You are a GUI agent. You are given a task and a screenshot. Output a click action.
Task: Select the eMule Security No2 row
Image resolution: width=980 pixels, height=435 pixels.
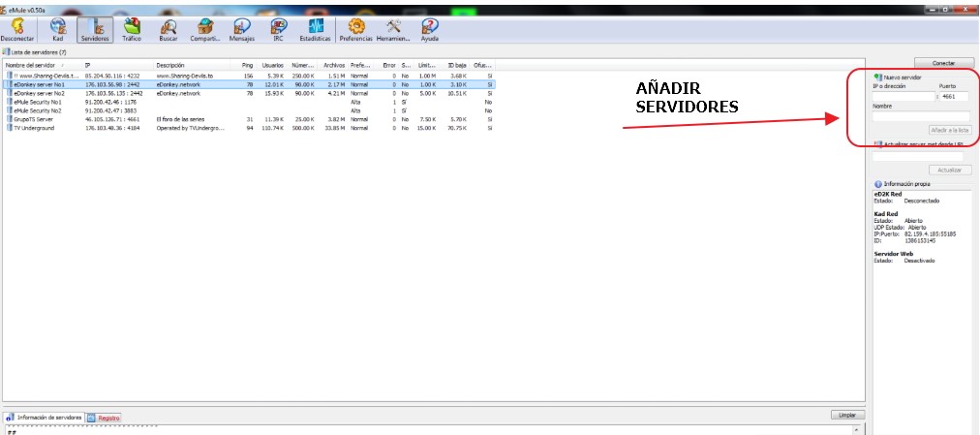pyautogui.click(x=250, y=110)
